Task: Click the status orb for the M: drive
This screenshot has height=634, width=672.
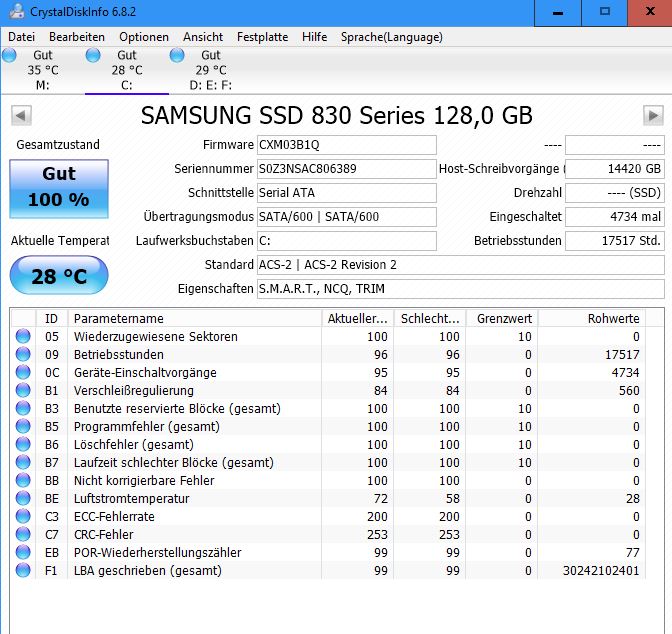Action: pyautogui.click(x=9, y=55)
